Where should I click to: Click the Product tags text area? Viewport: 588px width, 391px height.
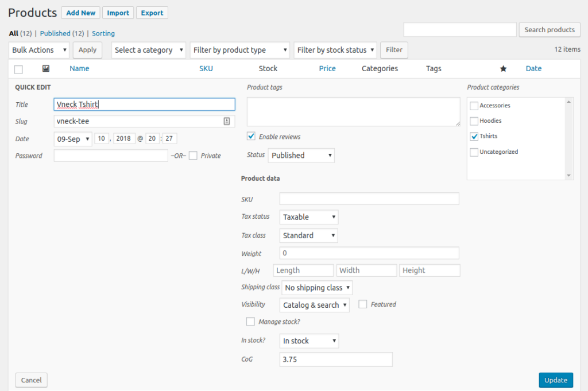(353, 112)
